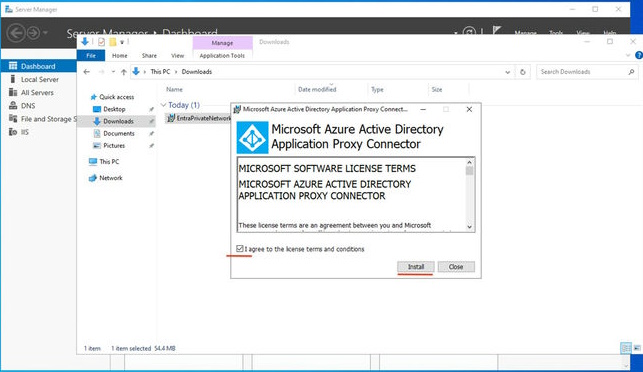Switch to large icons view in the status bar
The width and height of the screenshot is (643, 372).
pos(637,348)
